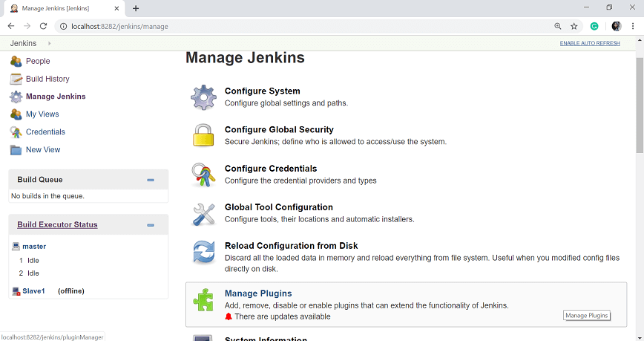Click the New View folder icon
The image size is (644, 341).
tap(16, 150)
